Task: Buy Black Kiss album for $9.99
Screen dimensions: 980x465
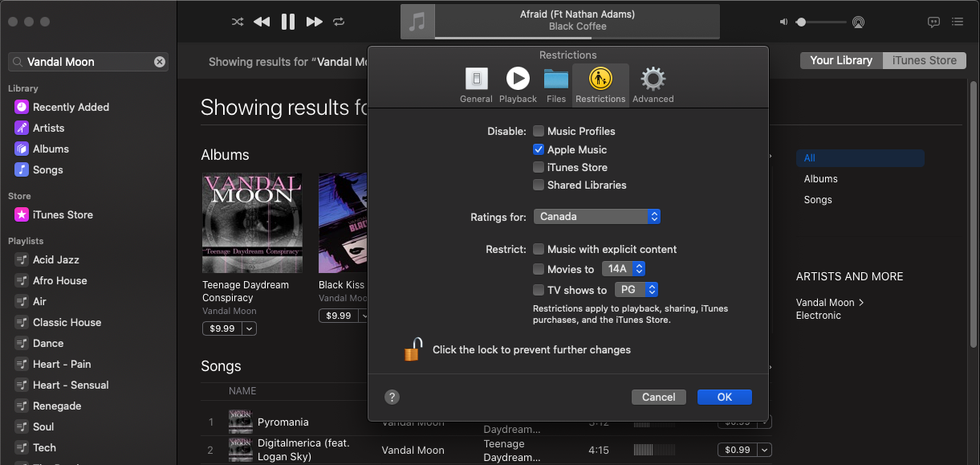Action: point(339,316)
